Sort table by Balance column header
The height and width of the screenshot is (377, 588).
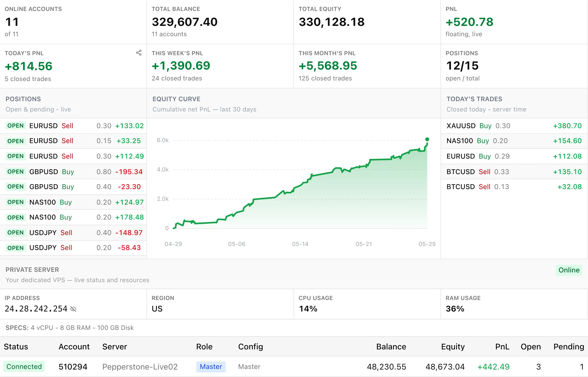click(391, 347)
